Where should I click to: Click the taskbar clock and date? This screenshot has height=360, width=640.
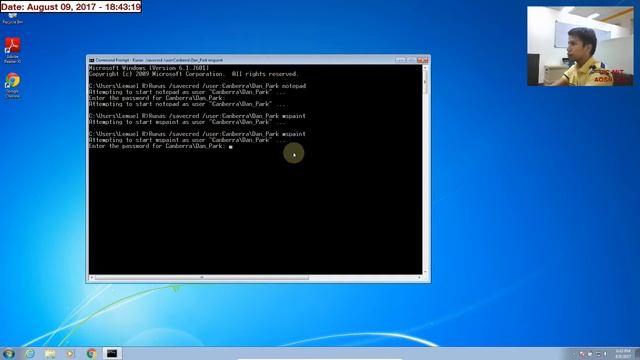[x=623, y=353]
